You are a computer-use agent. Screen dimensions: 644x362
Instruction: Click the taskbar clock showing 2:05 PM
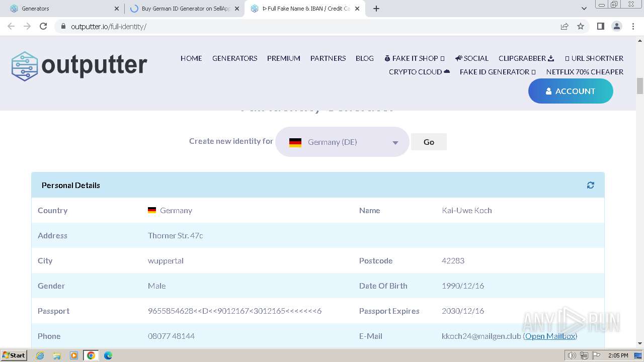pos(618,355)
